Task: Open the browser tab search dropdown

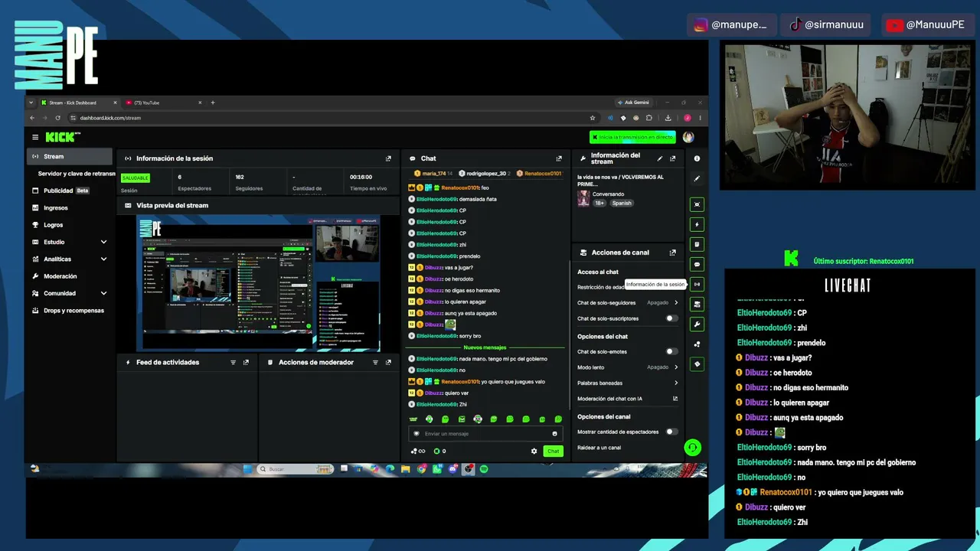Action: click(31, 103)
